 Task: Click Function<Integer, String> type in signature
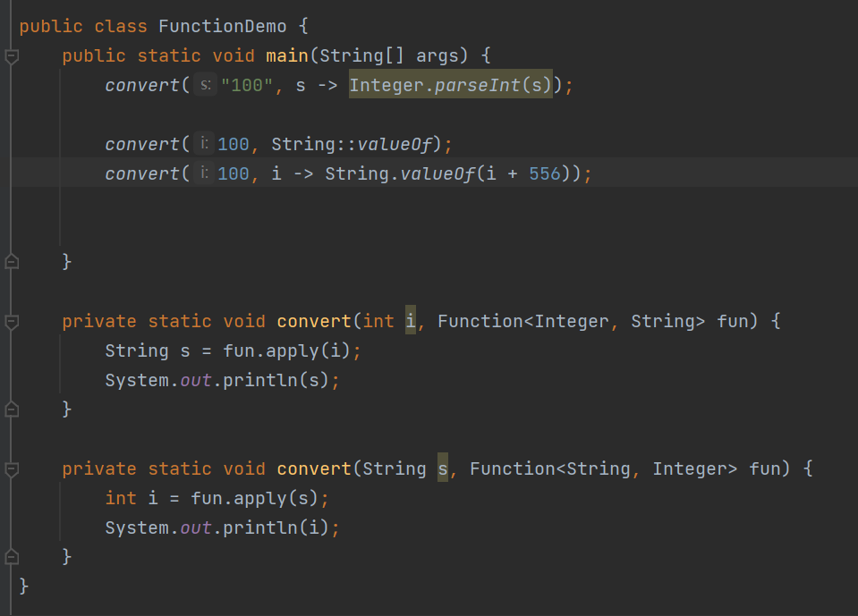click(572, 321)
